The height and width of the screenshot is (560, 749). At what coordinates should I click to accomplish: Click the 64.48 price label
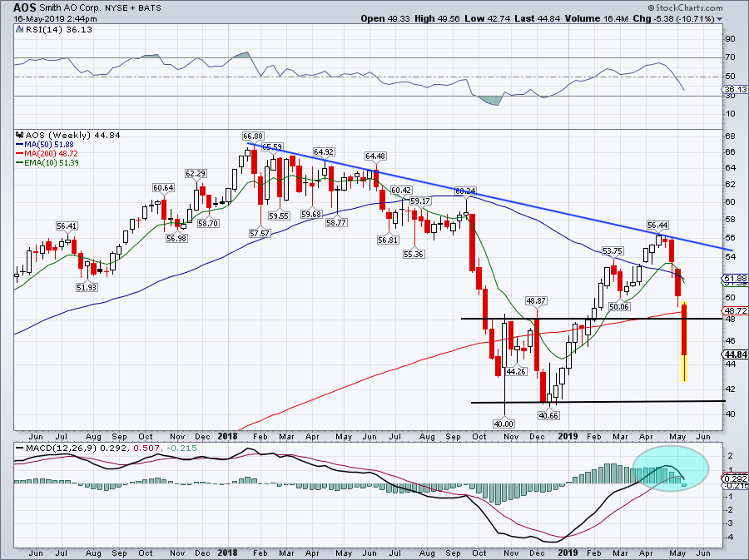pyautogui.click(x=375, y=156)
